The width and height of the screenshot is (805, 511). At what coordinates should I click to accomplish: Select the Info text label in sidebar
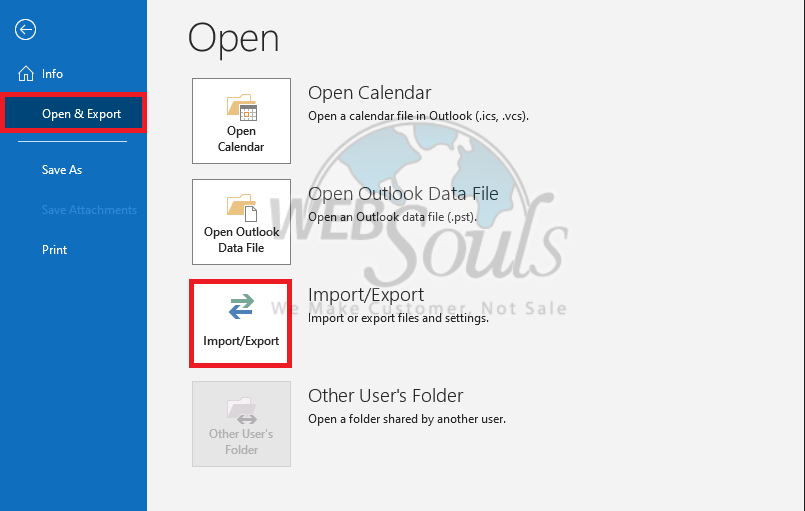(x=52, y=74)
